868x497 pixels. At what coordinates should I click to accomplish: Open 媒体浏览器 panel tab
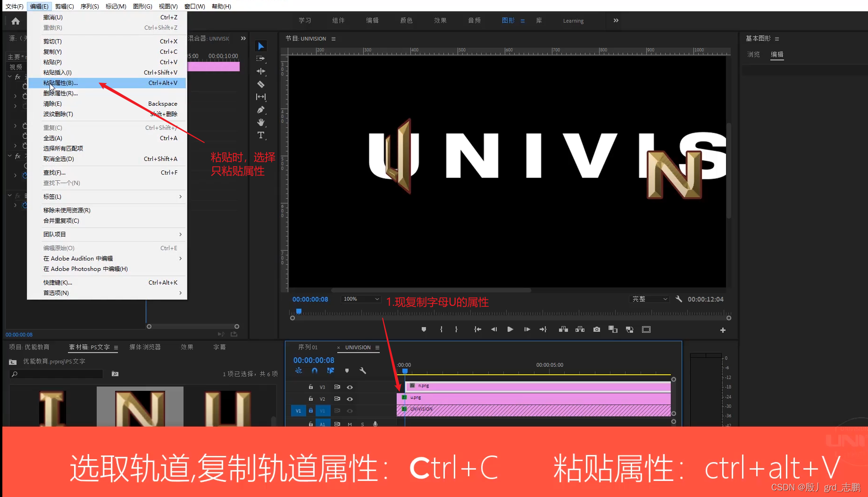(145, 347)
